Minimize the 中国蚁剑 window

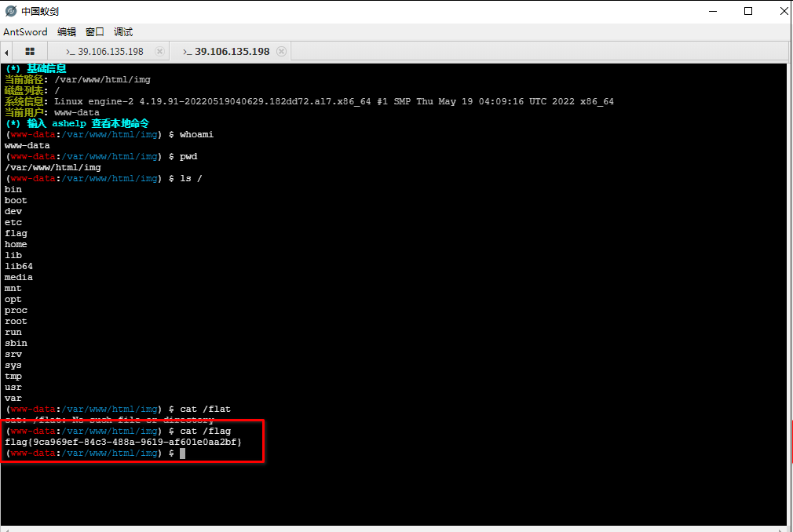[712, 11]
